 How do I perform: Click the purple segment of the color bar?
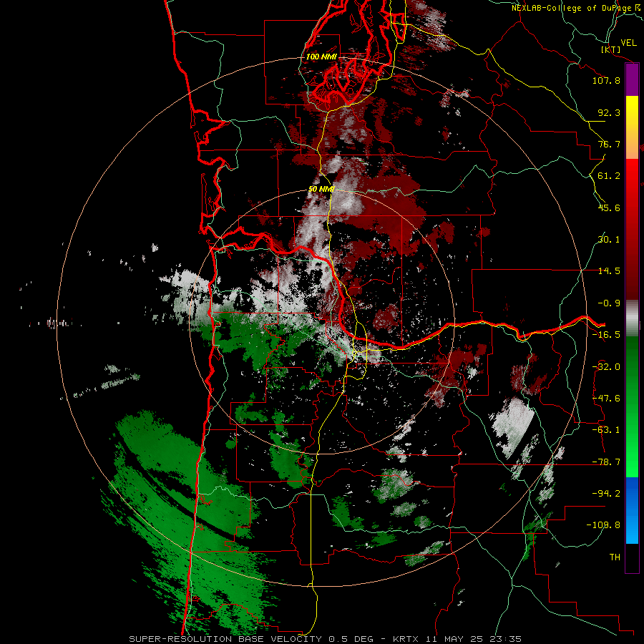(x=632, y=80)
